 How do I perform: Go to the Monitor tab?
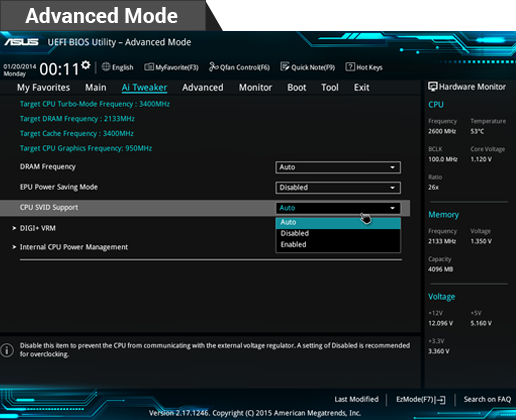point(255,88)
